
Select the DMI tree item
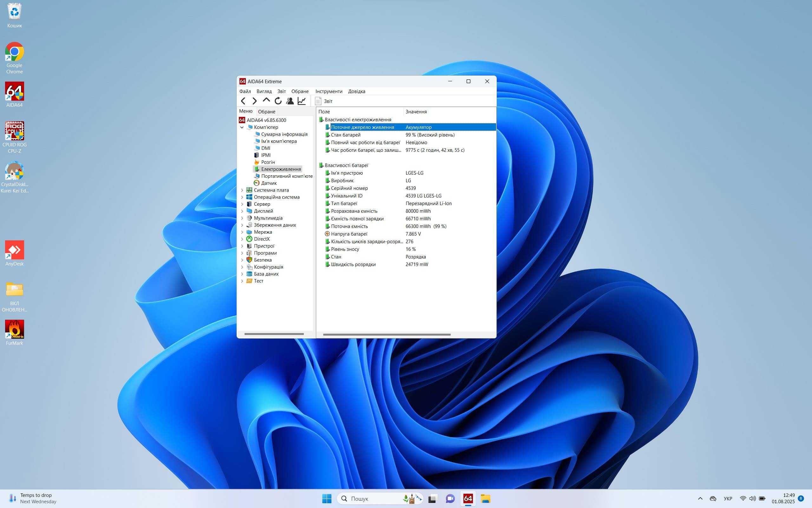click(x=262, y=148)
